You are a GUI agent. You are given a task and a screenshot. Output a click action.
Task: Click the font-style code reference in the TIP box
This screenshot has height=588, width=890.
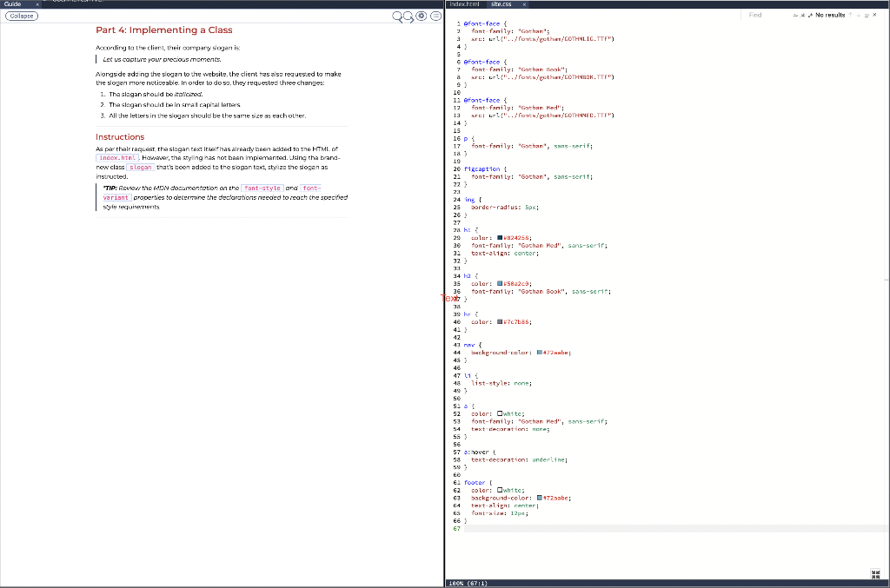(x=263, y=188)
